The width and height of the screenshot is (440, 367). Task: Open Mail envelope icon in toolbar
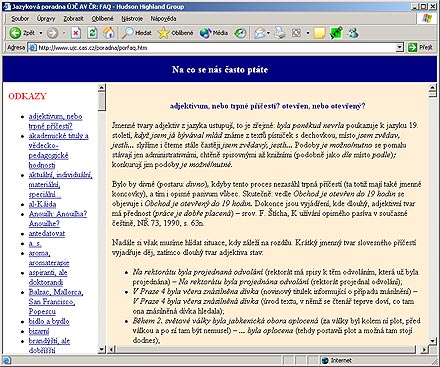[x=260, y=33]
